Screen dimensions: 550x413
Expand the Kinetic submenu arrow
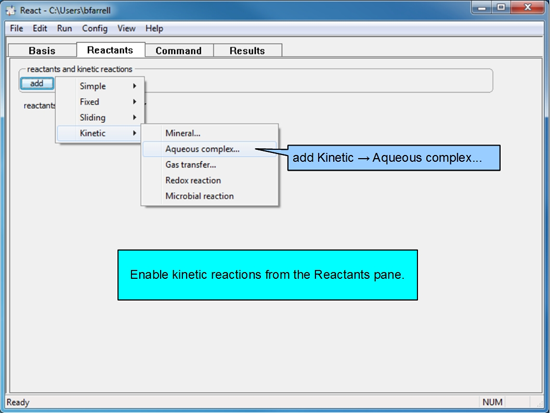click(x=134, y=133)
